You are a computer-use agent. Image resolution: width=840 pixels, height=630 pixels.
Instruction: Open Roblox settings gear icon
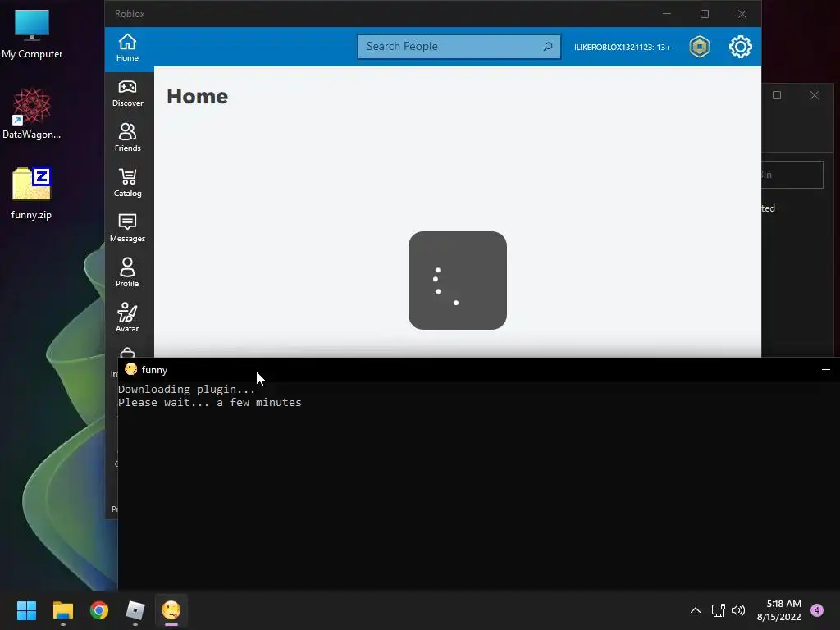[x=741, y=47]
